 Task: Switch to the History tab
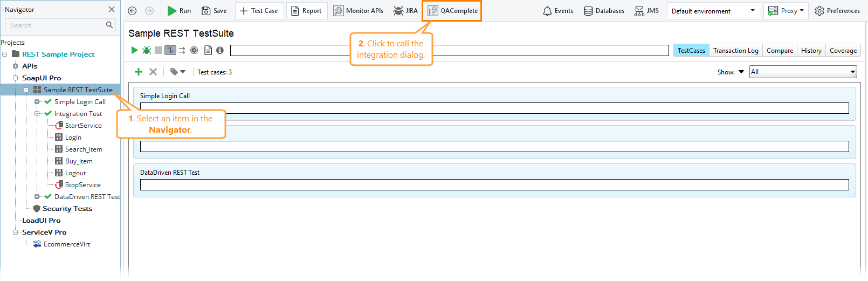811,50
